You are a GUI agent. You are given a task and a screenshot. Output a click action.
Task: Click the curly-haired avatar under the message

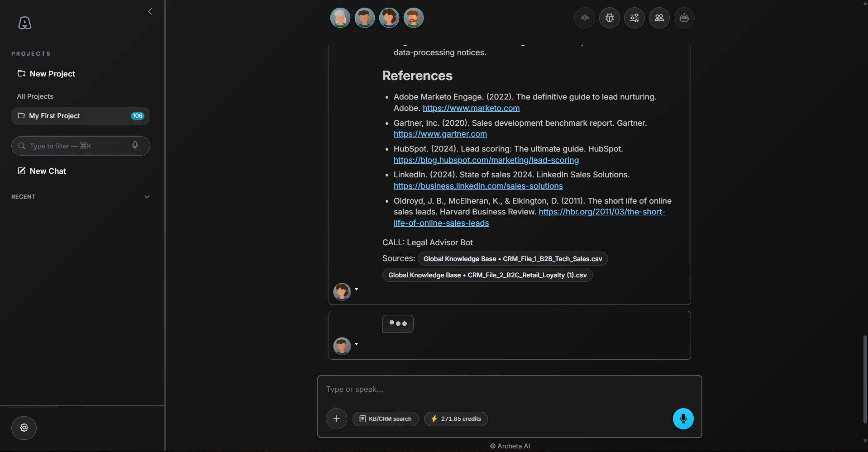pos(342,292)
